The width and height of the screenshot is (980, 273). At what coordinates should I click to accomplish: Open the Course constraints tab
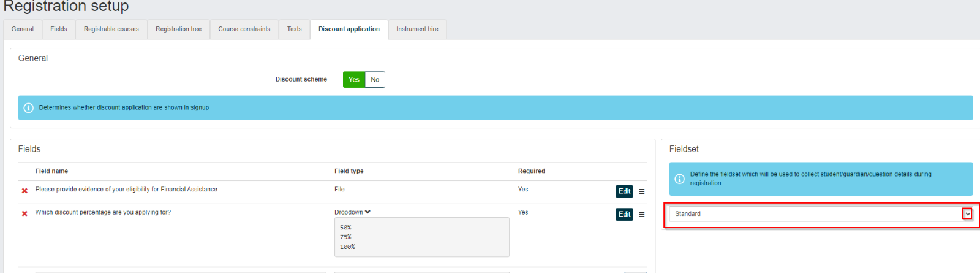click(244, 29)
